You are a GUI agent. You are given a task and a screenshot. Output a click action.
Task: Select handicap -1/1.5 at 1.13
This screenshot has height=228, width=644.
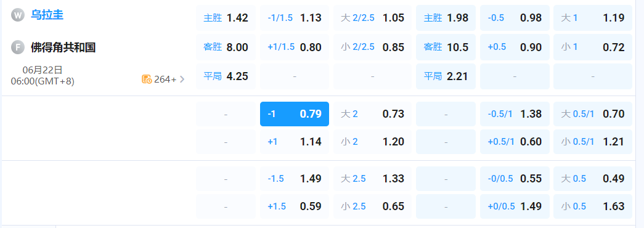pyautogui.click(x=295, y=18)
